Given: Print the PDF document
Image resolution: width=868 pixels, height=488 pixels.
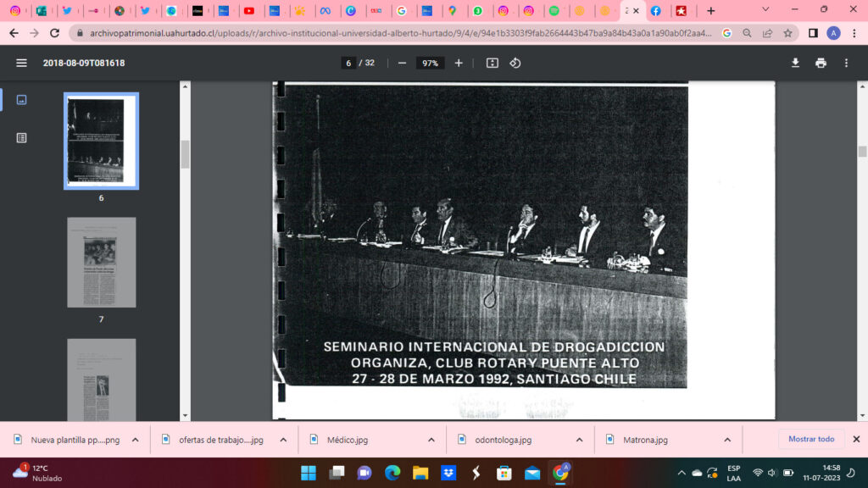Looking at the screenshot, I should [x=821, y=63].
